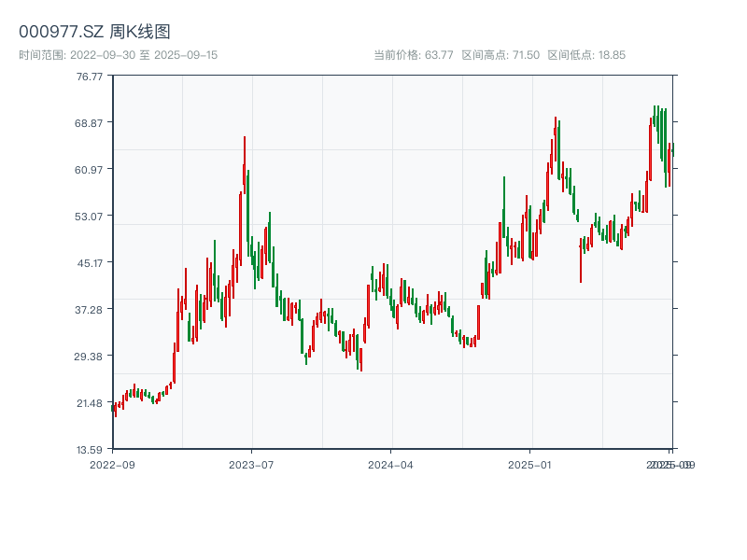Viewport: 747px width, 560px height.
Task: Click the x-axis label 2024-04
Action: (390, 465)
